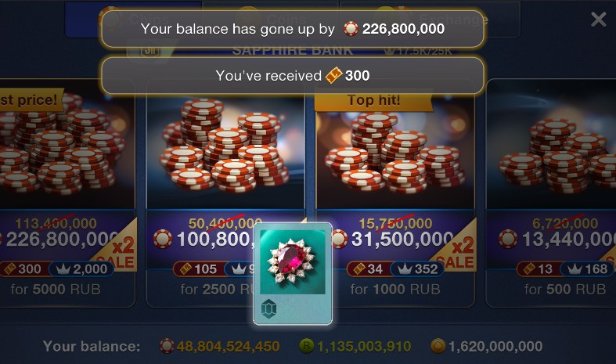Click the gold coin icon beside 1,620,000,000
This screenshot has width=616, height=364.
438,346
